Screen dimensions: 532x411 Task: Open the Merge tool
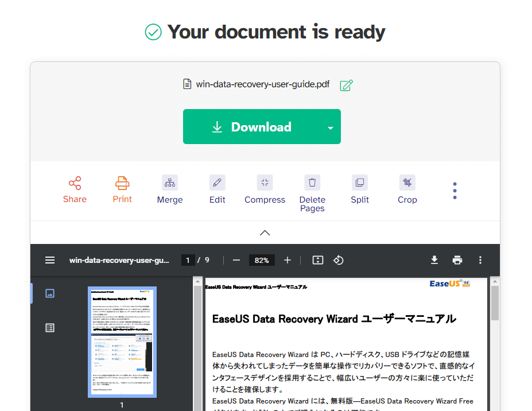[x=170, y=183]
